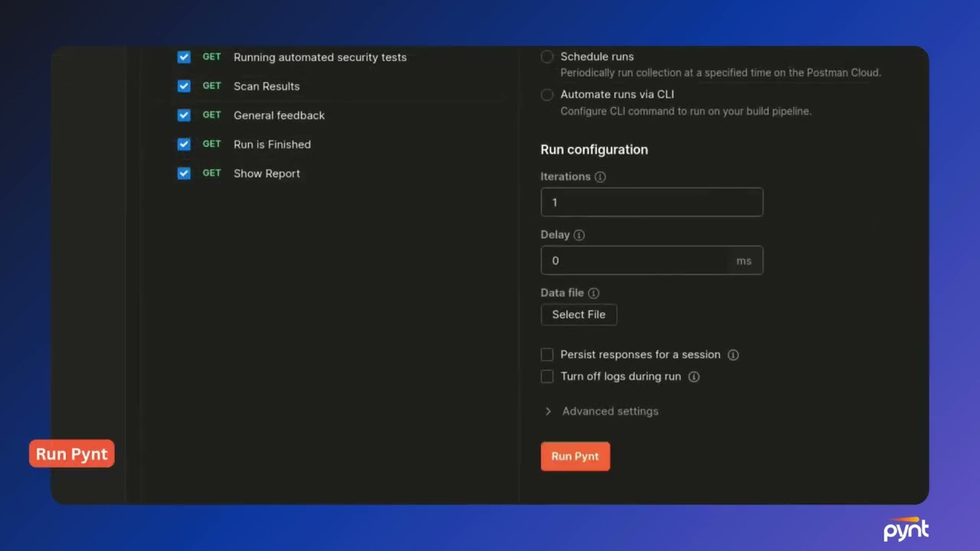The height and width of the screenshot is (551, 980).
Task: Click the ms unit in Delay field
Action: tap(744, 261)
